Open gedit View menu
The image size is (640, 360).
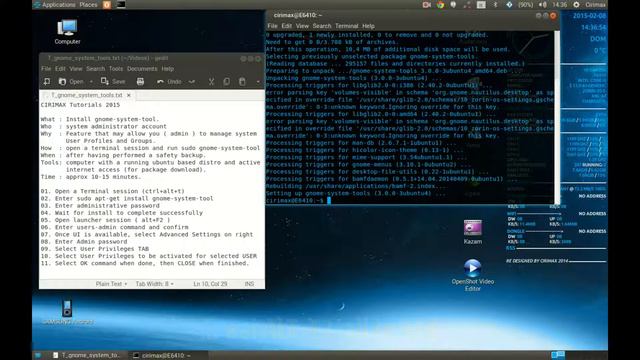click(76, 69)
